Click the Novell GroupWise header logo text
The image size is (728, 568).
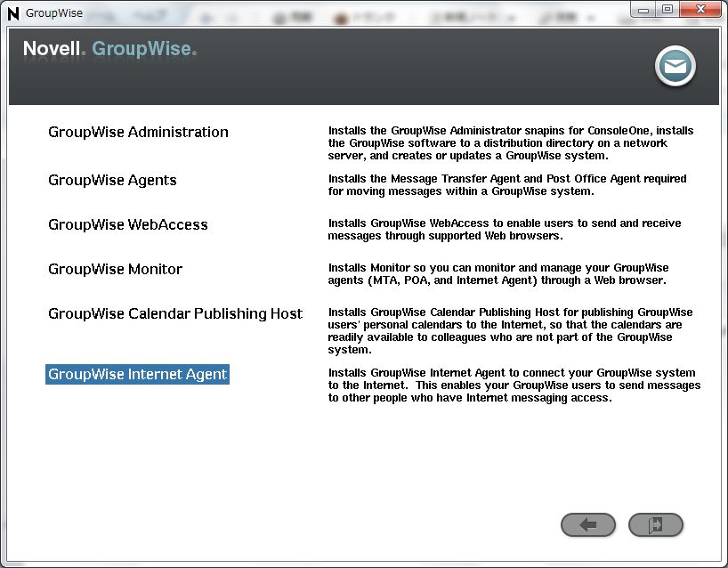click(x=110, y=49)
